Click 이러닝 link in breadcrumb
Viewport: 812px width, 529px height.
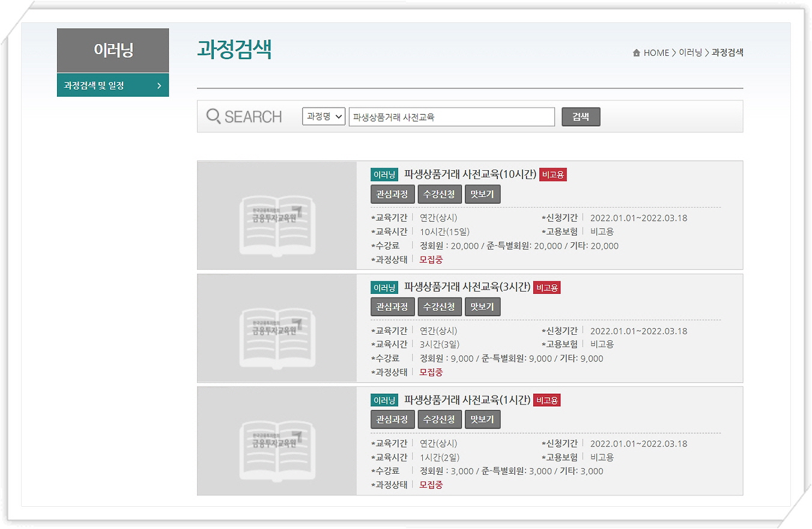click(x=690, y=53)
